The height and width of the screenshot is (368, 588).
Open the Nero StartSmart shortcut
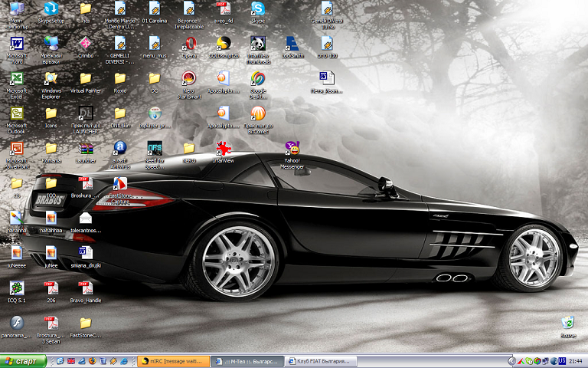[x=189, y=79]
